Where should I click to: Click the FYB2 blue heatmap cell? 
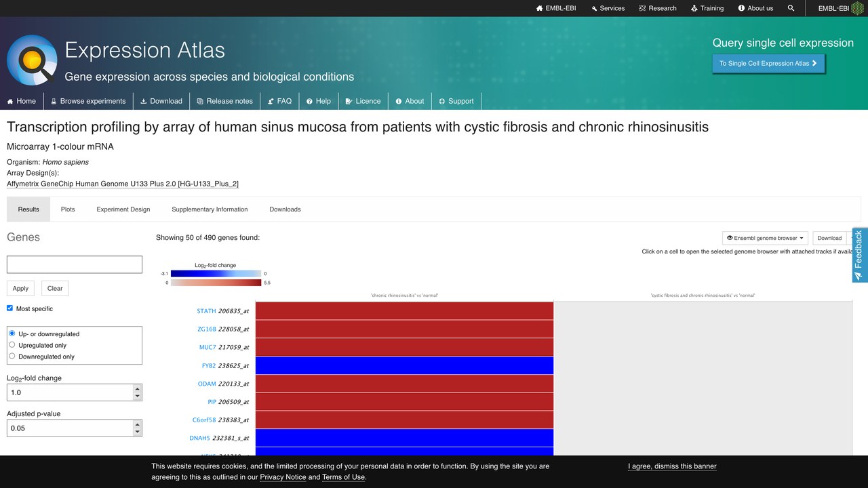click(404, 366)
